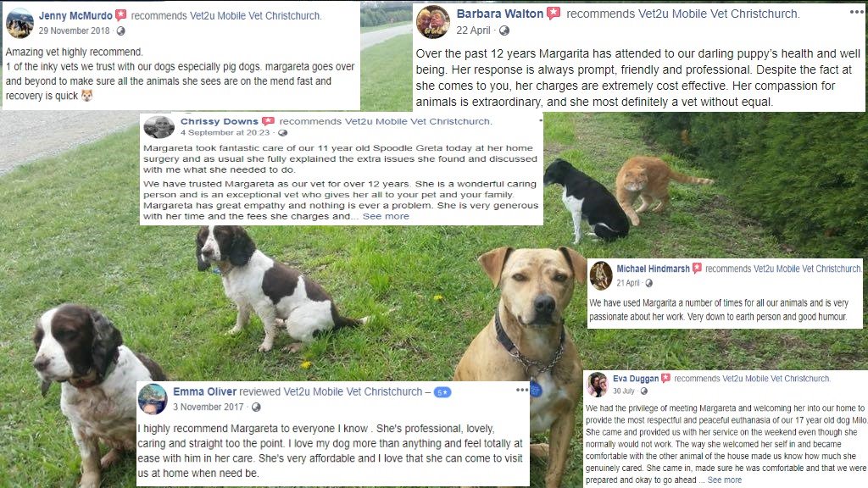
Task: Open the three-dot menu on Barbara Walton's review
Action: tap(856, 12)
